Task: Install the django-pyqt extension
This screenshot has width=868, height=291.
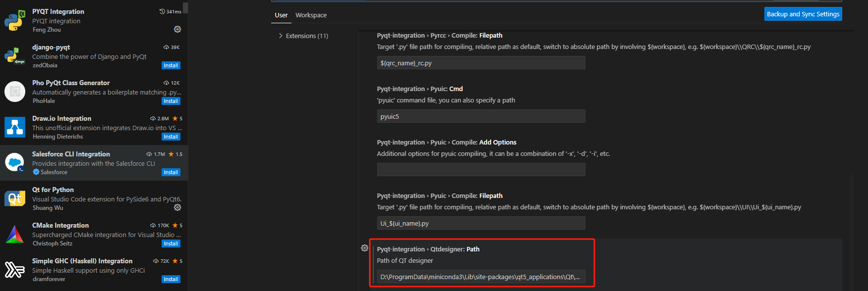Action: (171, 65)
